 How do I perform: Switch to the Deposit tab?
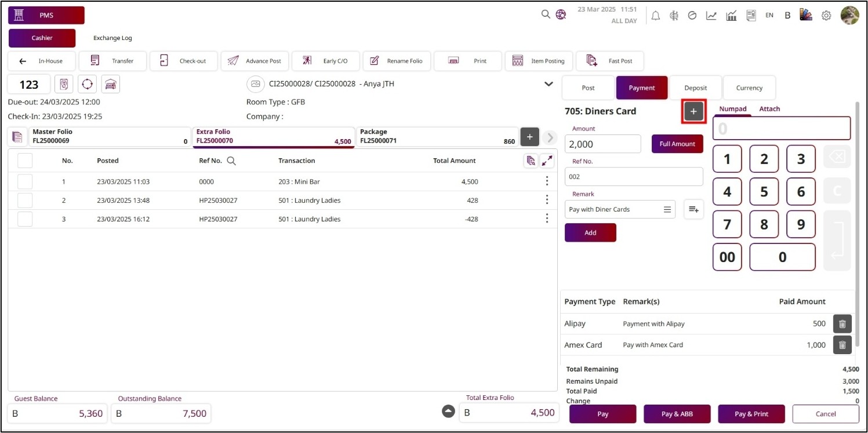click(695, 88)
